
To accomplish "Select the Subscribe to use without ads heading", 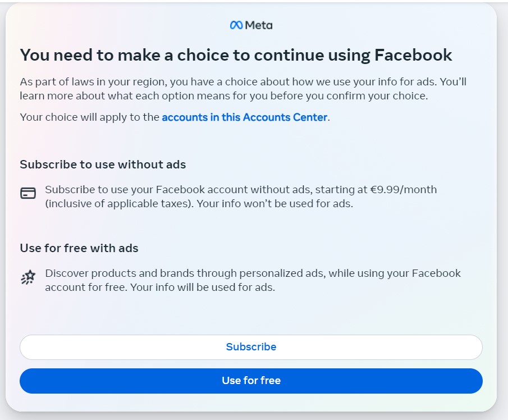I will tap(103, 165).
